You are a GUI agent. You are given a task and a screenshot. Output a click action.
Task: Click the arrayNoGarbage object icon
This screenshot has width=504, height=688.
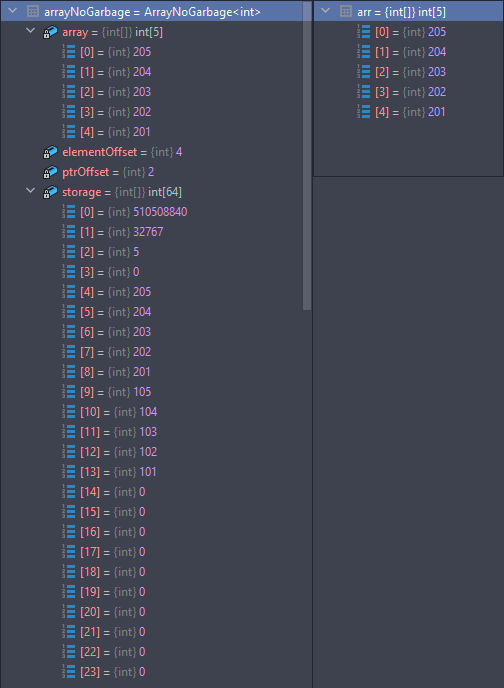coord(33,11)
